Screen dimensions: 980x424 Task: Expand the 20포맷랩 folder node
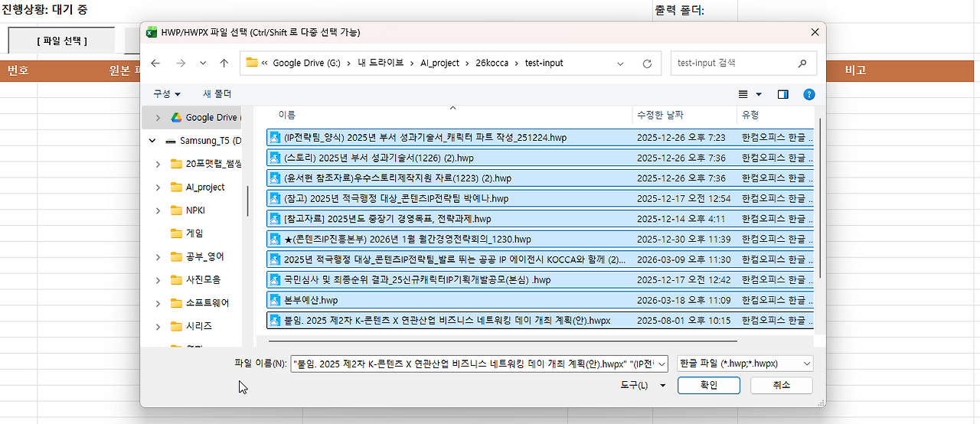(x=158, y=164)
